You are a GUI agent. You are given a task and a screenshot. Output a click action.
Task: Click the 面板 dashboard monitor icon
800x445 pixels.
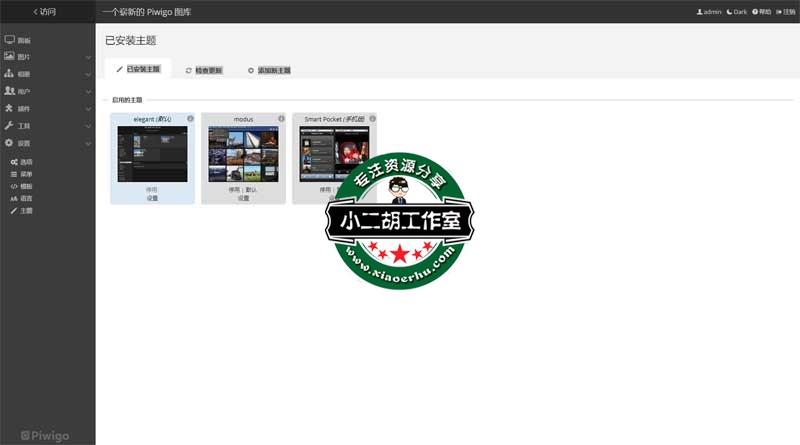tap(9, 39)
